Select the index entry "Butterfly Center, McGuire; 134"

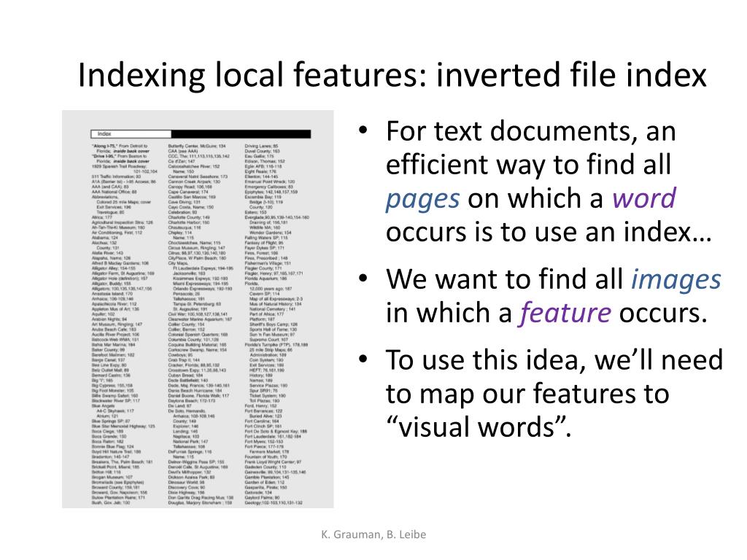click(x=197, y=146)
